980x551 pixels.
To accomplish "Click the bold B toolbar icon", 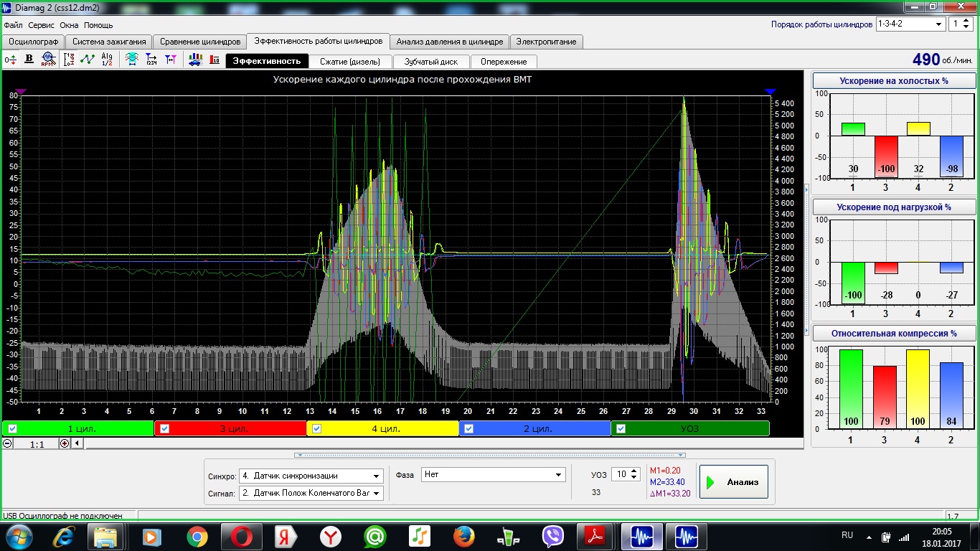I will [x=29, y=60].
